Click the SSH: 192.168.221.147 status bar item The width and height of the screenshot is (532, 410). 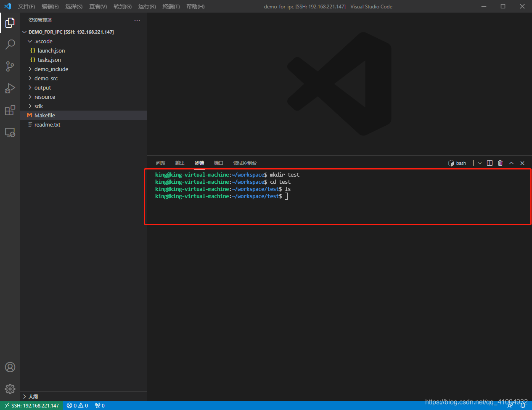[32, 405]
